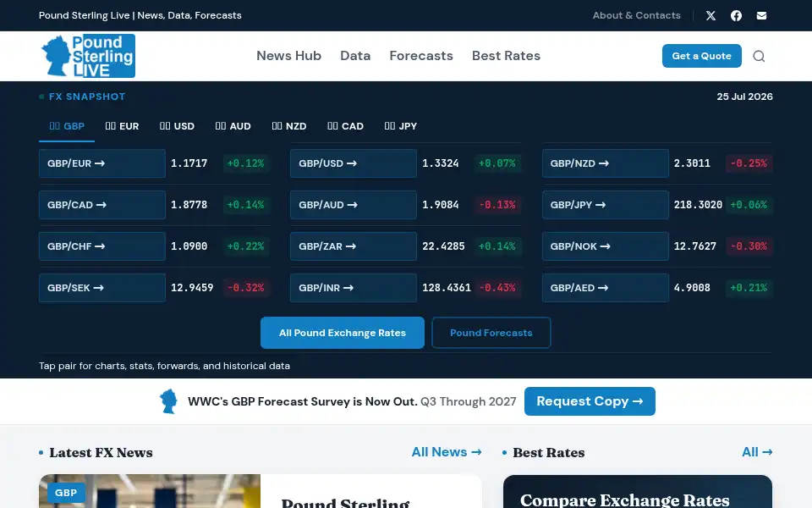812x508 pixels.
Task: Open the GBP/JPY pair button
Action: tap(606, 205)
